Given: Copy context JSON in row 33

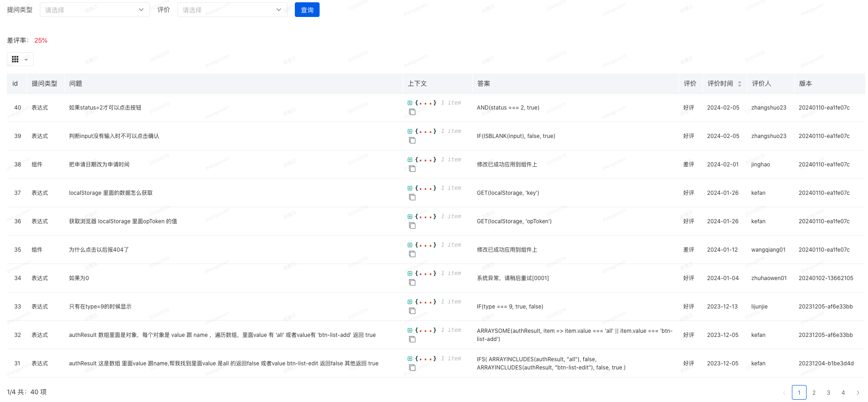Looking at the screenshot, I should click(x=412, y=311).
